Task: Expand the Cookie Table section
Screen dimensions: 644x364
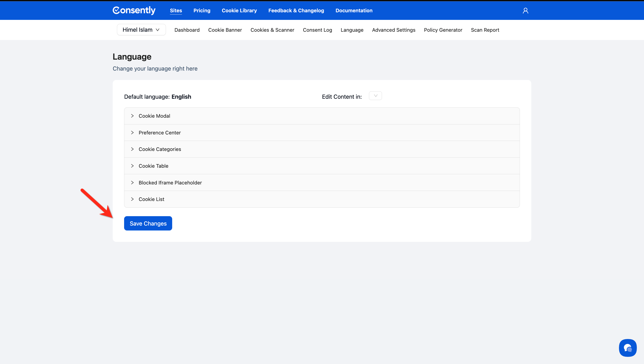Action: coord(153,166)
